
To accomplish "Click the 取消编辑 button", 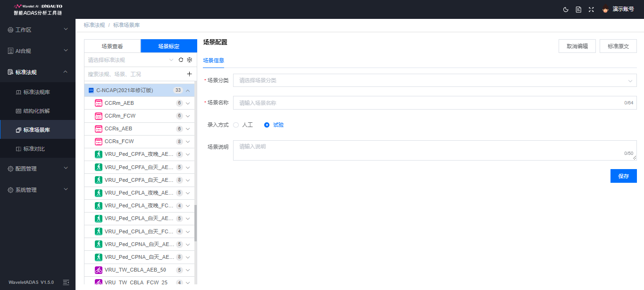I will [x=577, y=46].
